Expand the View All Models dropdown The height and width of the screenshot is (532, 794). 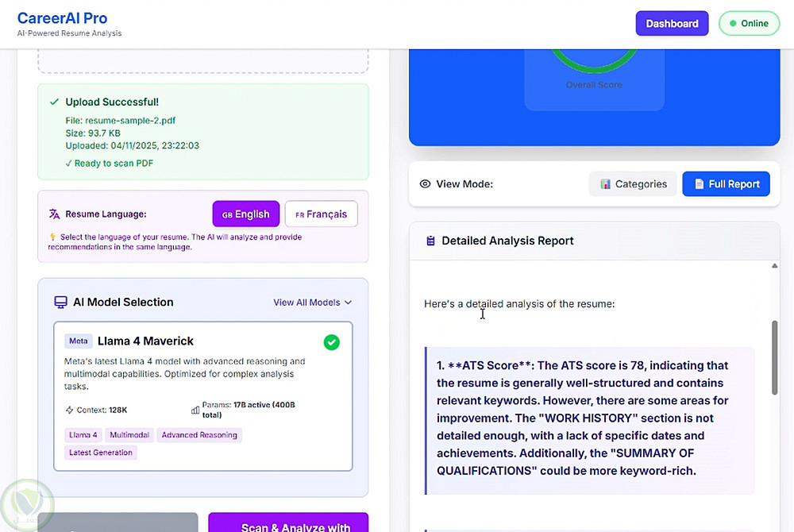point(312,303)
